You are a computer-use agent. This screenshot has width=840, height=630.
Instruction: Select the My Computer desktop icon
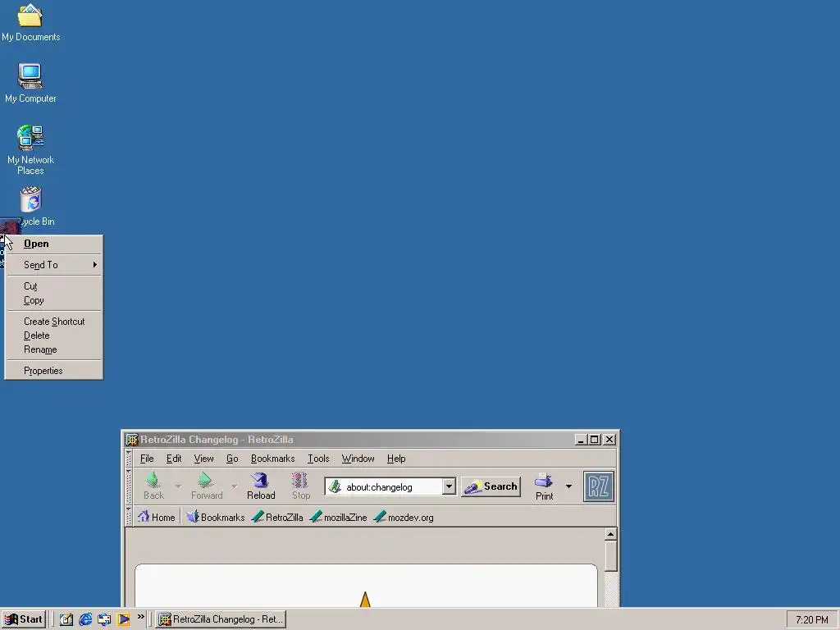coord(30,83)
